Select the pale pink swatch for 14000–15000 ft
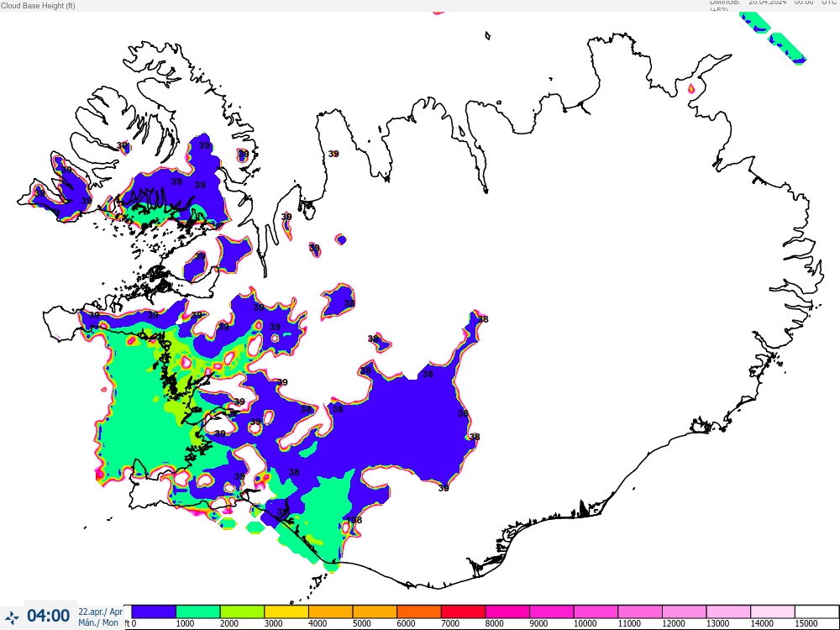 tap(772, 612)
